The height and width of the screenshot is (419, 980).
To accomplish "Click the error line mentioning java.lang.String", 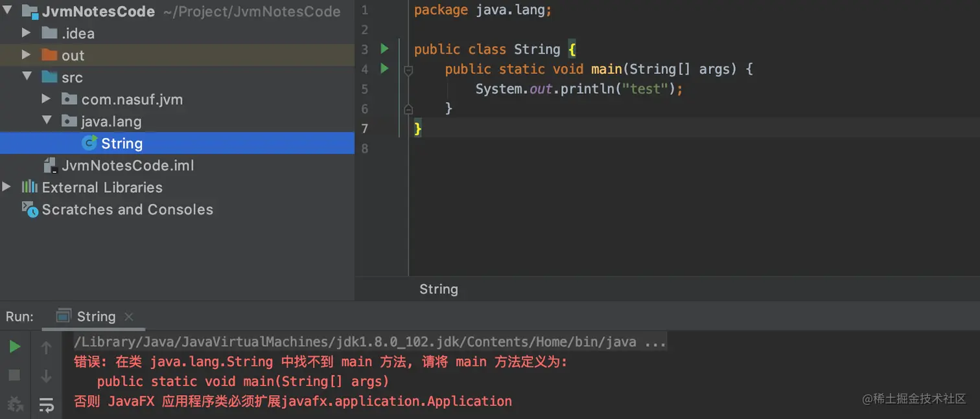I will coord(321,362).
